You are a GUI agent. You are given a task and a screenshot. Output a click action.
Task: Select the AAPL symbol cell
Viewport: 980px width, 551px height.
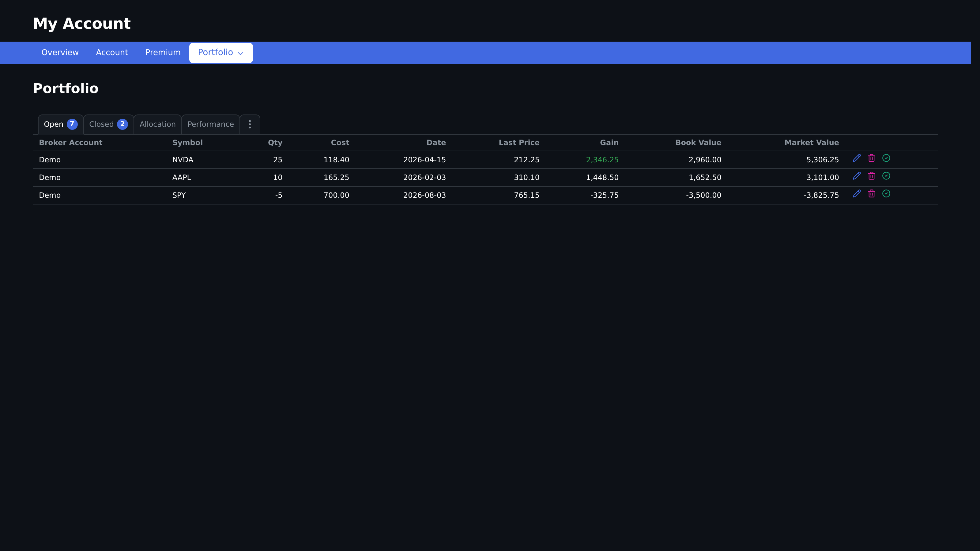(182, 178)
